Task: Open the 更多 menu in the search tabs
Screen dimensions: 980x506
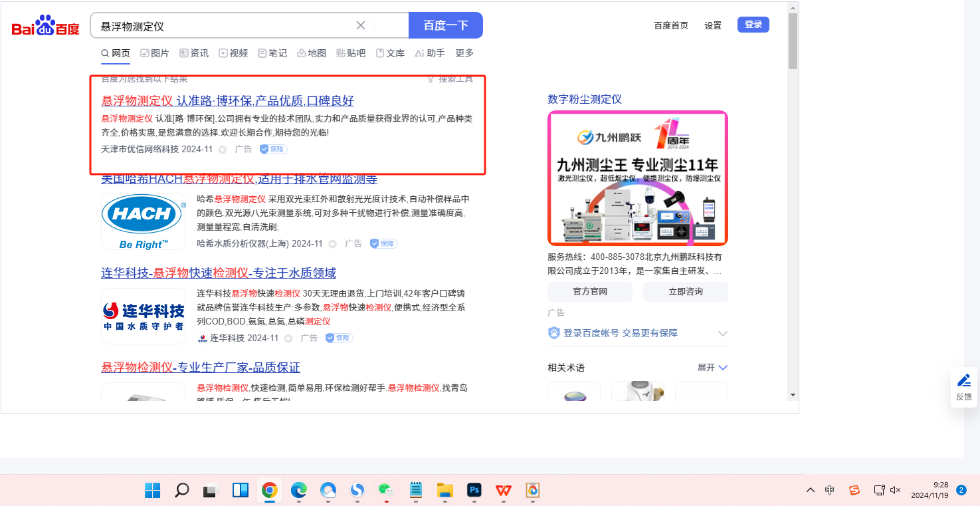Action: pos(464,53)
